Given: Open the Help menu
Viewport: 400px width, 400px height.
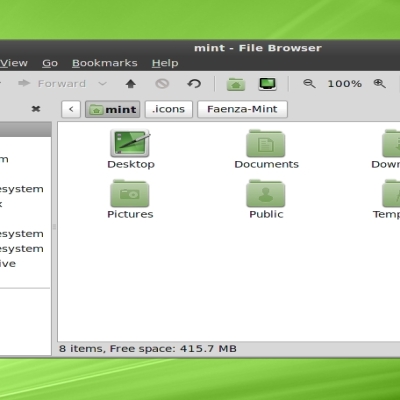Looking at the screenshot, I should point(165,63).
